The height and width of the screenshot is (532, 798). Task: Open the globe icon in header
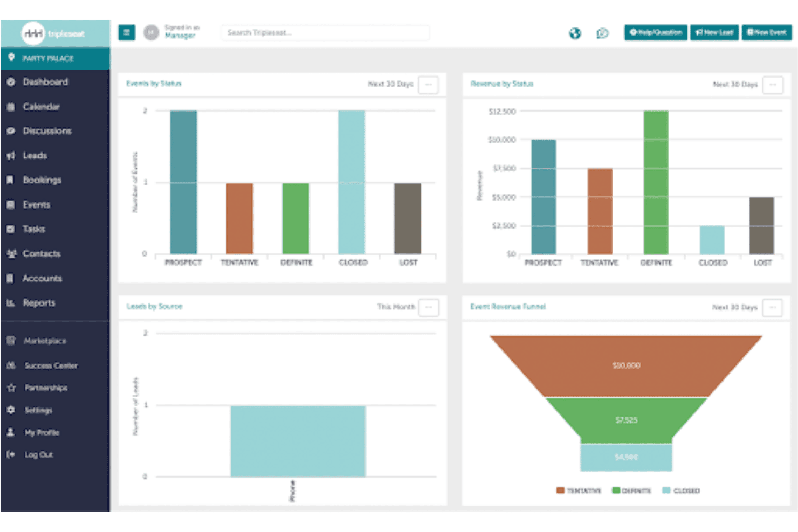click(575, 33)
